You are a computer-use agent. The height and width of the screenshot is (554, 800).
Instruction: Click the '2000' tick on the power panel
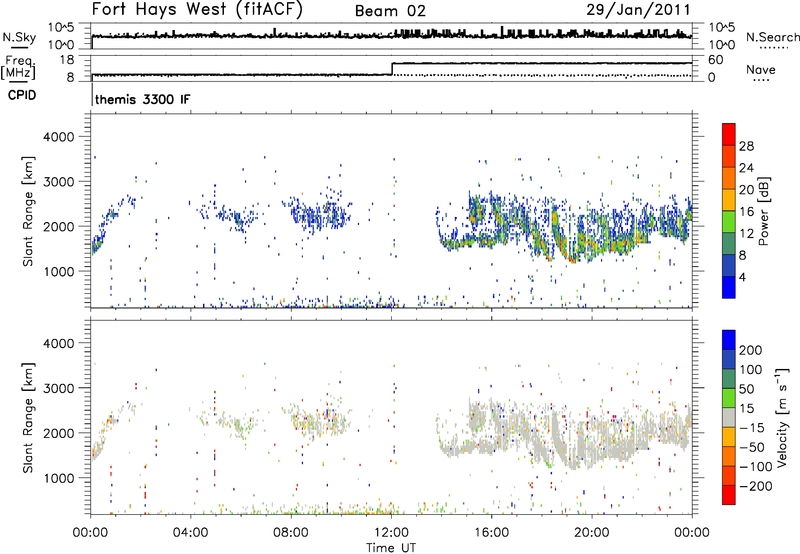click(x=58, y=226)
